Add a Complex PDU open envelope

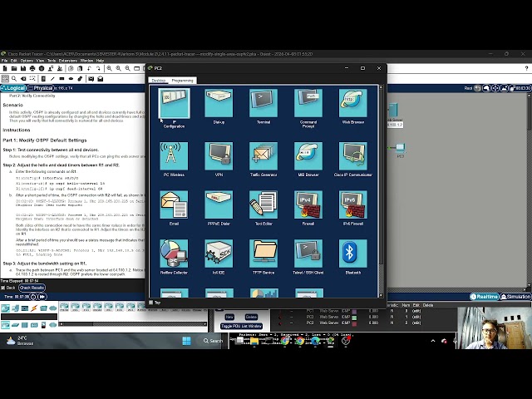(101, 79)
